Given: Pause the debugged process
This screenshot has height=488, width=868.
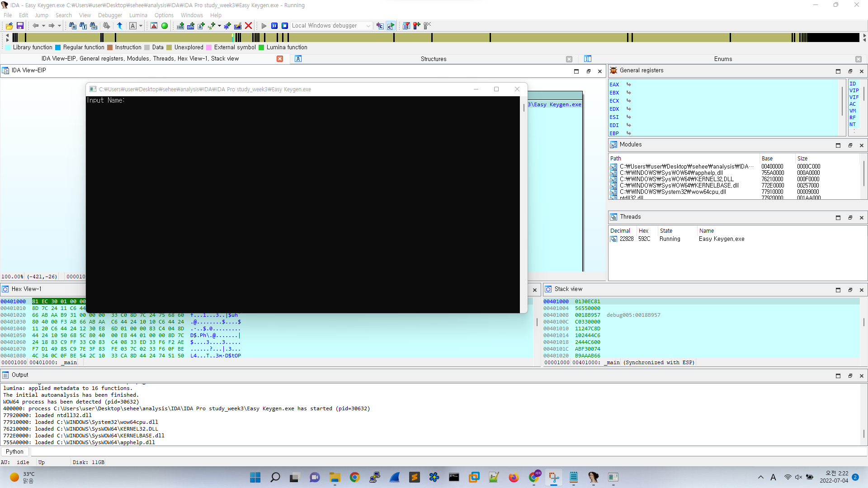Looking at the screenshot, I should coord(274,26).
